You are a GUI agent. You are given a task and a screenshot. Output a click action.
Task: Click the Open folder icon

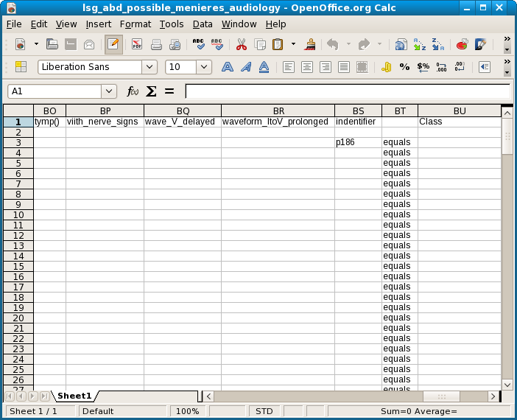pyautogui.click(x=52, y=44)
